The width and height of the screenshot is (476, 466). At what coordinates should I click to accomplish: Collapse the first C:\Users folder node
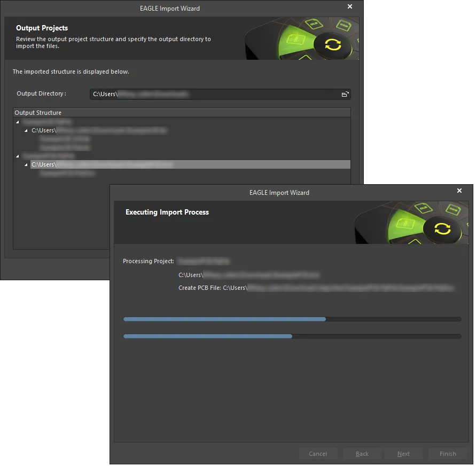tap(26, 130)
